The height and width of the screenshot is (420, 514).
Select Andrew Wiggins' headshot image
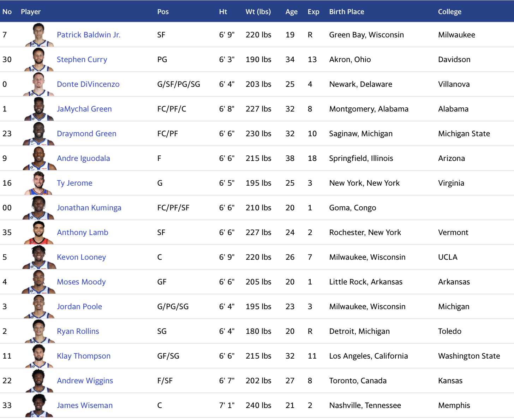point(39,380)
